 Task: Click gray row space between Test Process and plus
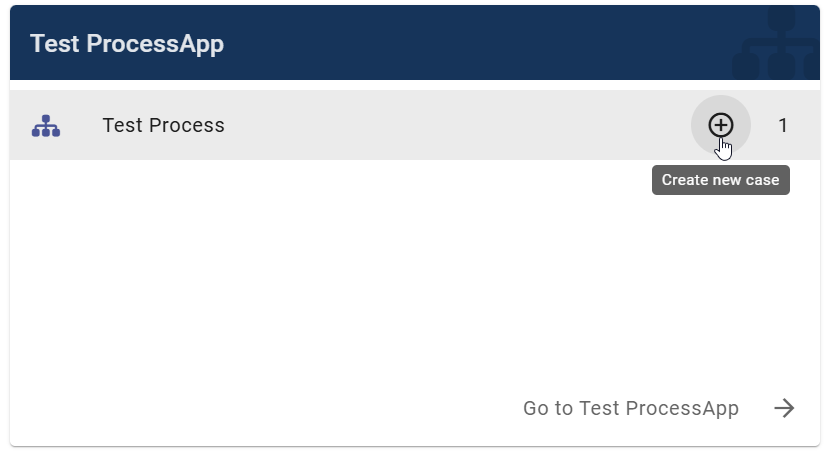[450, 125]
